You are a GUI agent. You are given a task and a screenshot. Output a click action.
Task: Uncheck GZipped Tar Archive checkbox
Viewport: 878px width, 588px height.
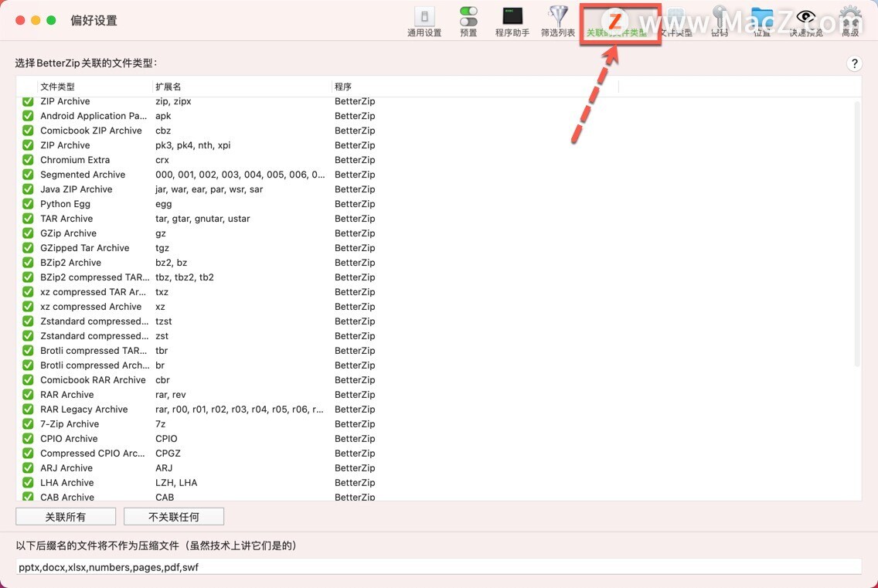28,248
